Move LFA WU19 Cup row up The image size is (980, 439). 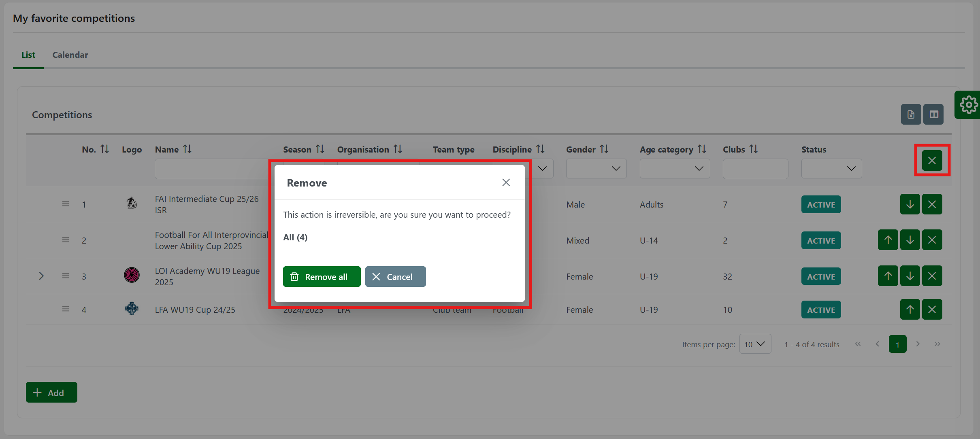click(910, 310)
